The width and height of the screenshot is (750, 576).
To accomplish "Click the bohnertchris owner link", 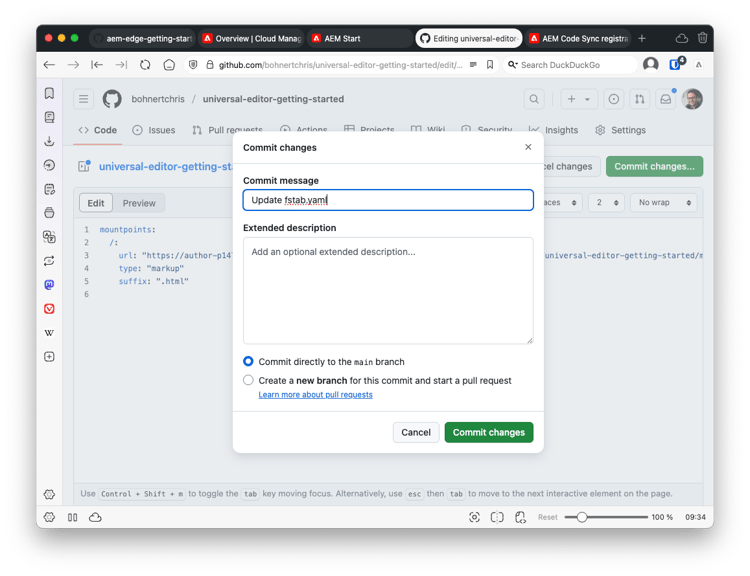I will [x=158, y=99].
